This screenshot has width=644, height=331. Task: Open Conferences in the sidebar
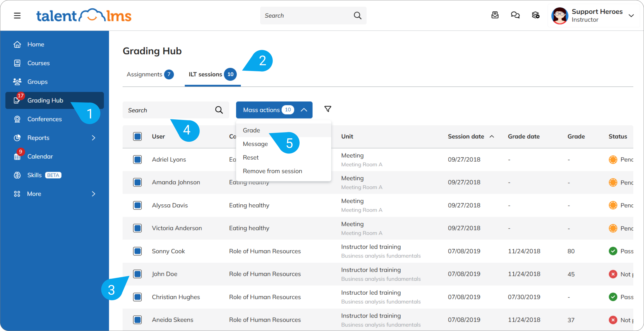55,119
